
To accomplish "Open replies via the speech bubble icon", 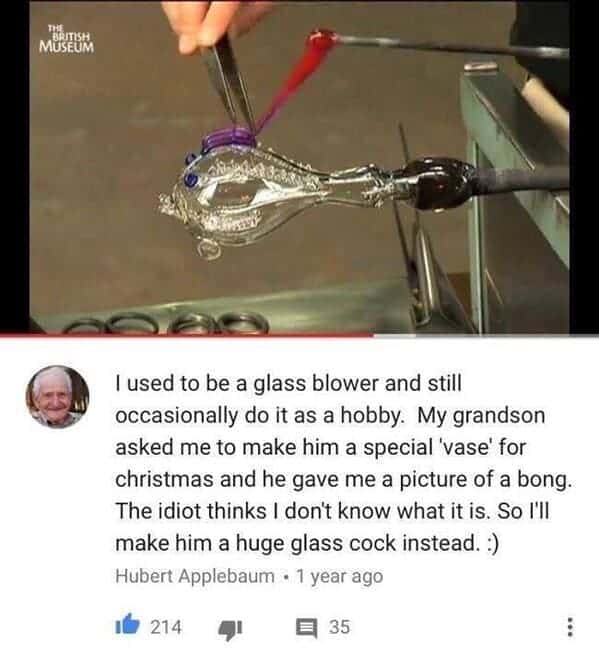I will click(x=306, y=628).
